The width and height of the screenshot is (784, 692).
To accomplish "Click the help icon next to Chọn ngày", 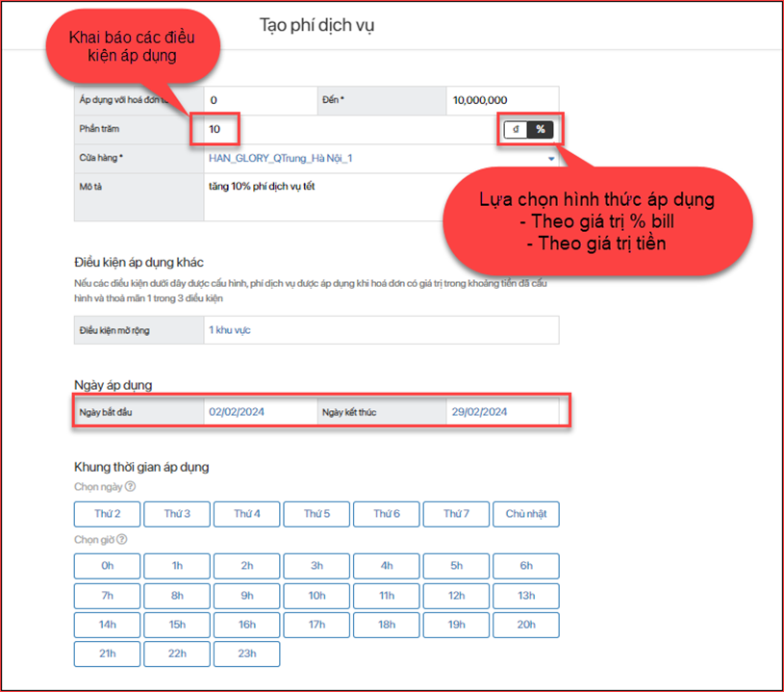I will point(130,487).
